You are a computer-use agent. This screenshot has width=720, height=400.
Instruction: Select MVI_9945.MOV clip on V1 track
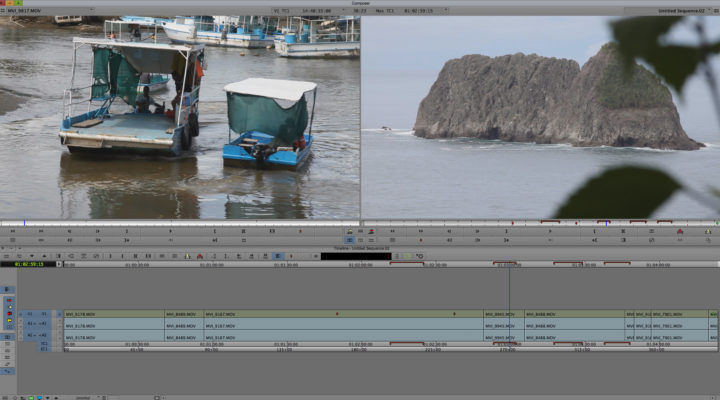point(504,314)
